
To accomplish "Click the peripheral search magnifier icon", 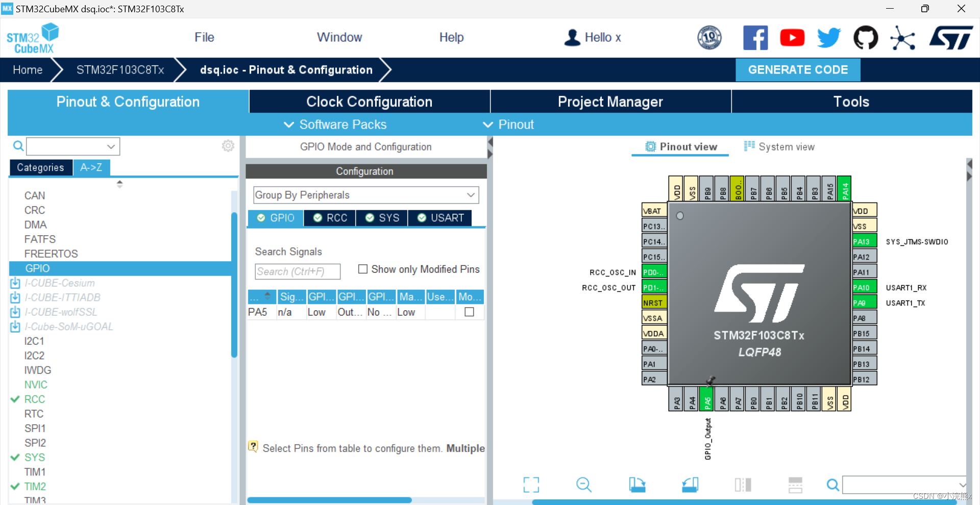I will tap(18, 146).
